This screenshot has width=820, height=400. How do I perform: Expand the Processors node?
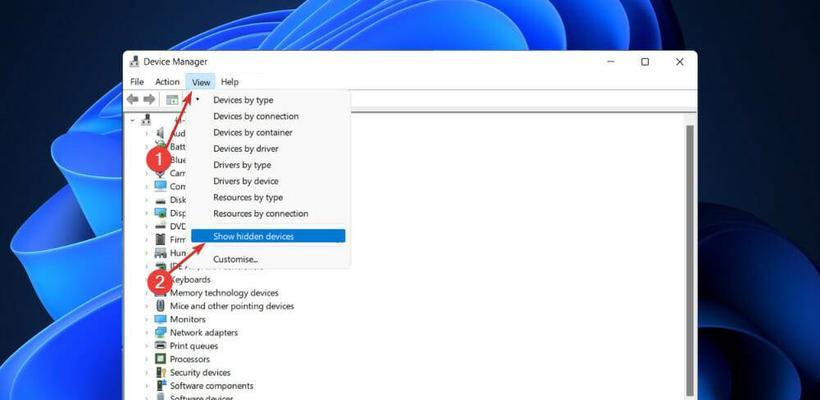pyautogui.click(x=147, y=359)
